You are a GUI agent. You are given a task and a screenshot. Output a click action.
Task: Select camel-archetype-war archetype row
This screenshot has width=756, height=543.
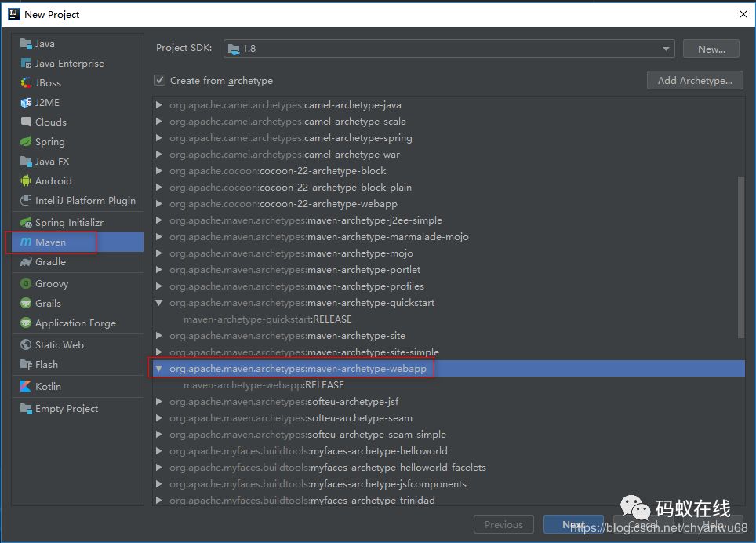coord(449,155)
